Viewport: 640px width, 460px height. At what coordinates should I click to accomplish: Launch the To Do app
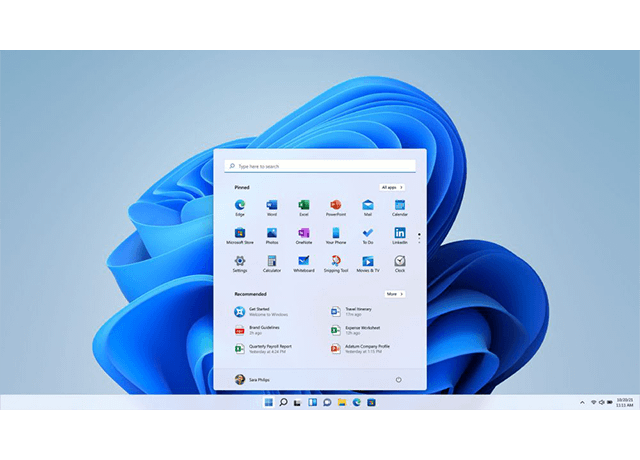click(368, 236)
